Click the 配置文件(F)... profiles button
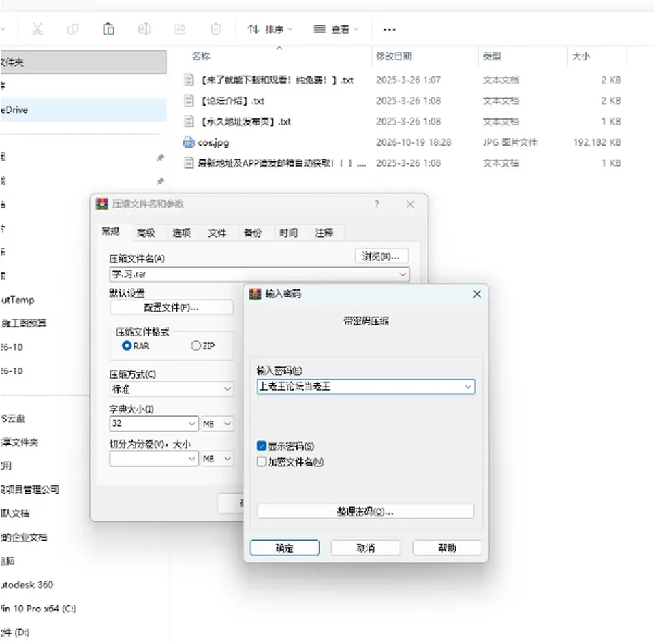The width and height of the screenshot is (654, 644). click(172, 308)
